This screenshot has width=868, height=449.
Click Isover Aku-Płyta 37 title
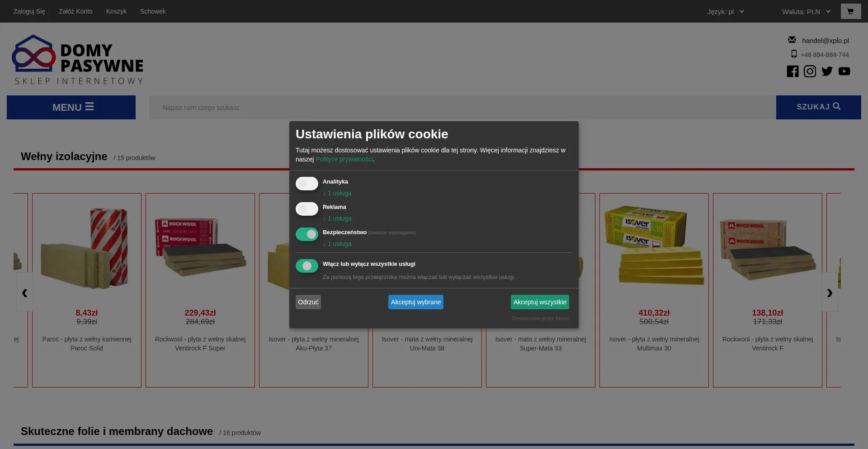[314, 344]
